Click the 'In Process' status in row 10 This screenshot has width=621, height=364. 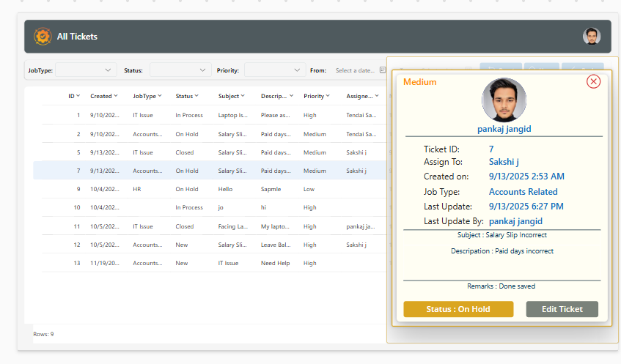[189, 207]
